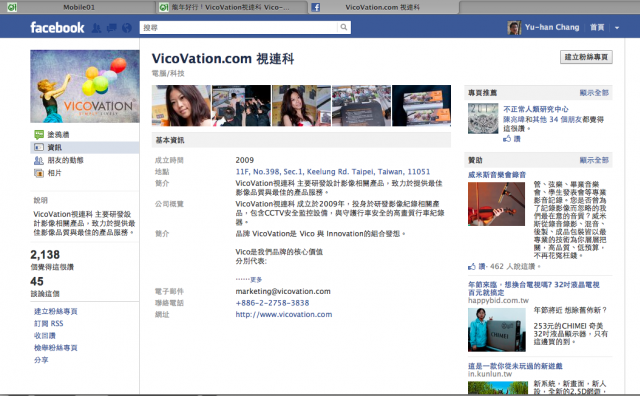Like violin ad with thumbs-up icon
Viewport: 640px width, 396px height.
(472, 267)
